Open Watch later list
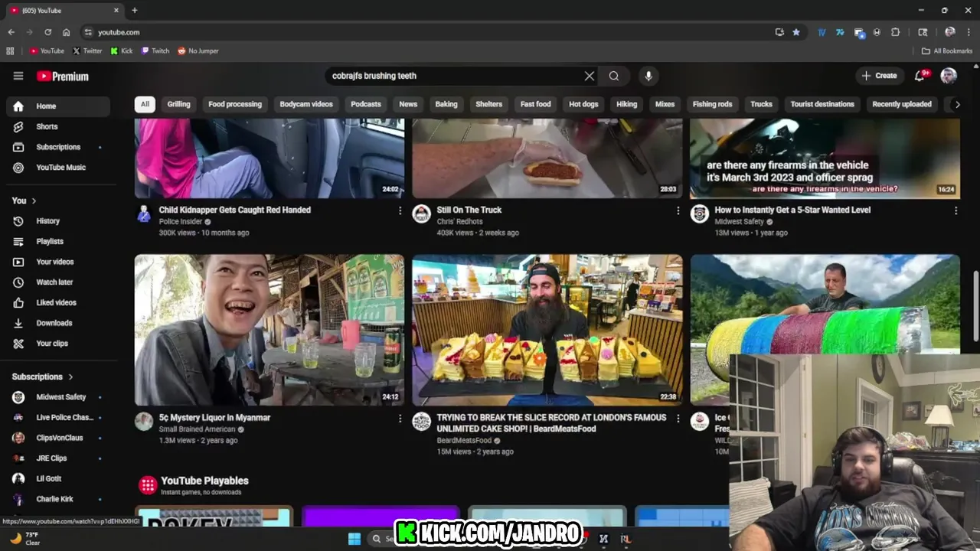The width and height of the screenshot is (980, 551). pos(58,282)
